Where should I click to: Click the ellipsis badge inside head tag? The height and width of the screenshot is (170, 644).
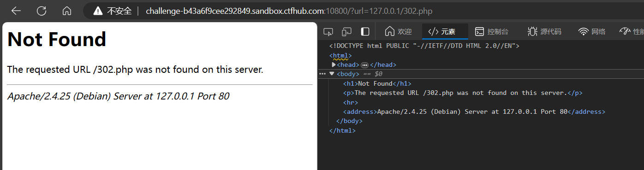pyautogui.click(x=364, y=65)
